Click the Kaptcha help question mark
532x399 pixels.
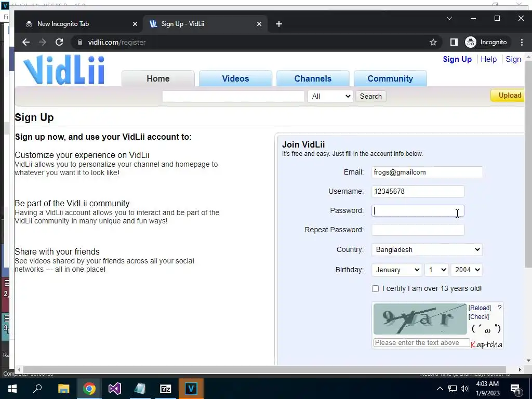pos(499,308)
